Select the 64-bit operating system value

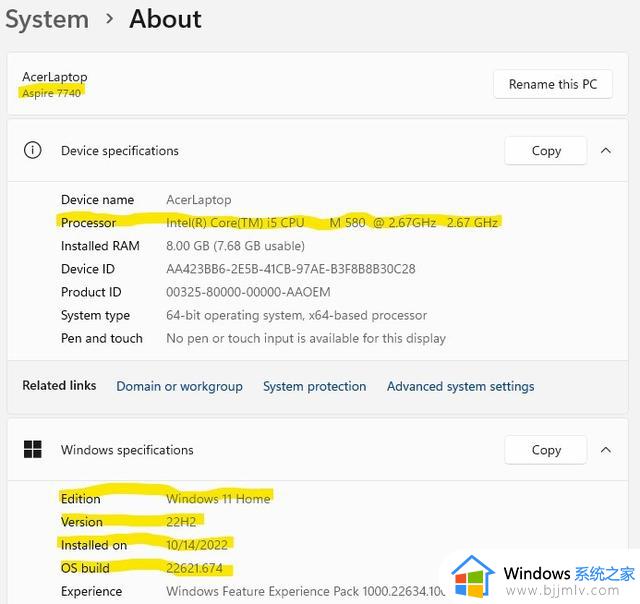[x=296, y=315]
